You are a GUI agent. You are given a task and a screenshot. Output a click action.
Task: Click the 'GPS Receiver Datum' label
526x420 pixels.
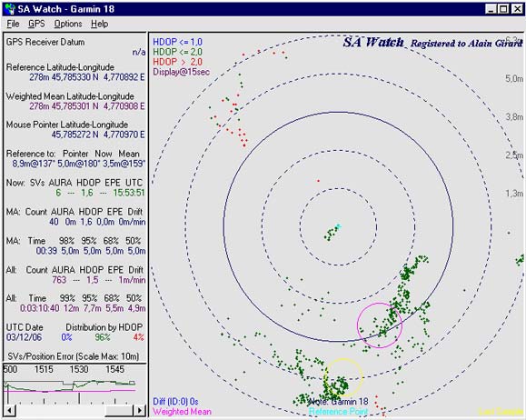click(x=45, y=43)
